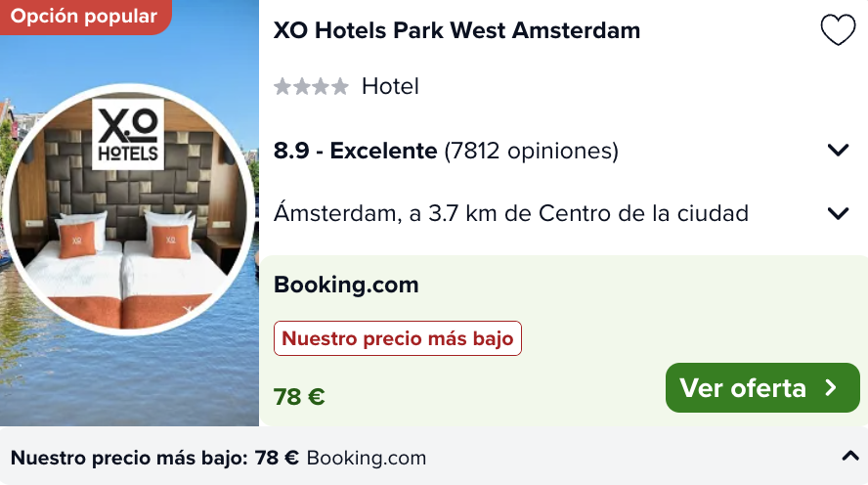The height and width of the screenshot is (485, 868).
Task: Collapse the lowest price bar chevron
Action: tap(850, 457)
